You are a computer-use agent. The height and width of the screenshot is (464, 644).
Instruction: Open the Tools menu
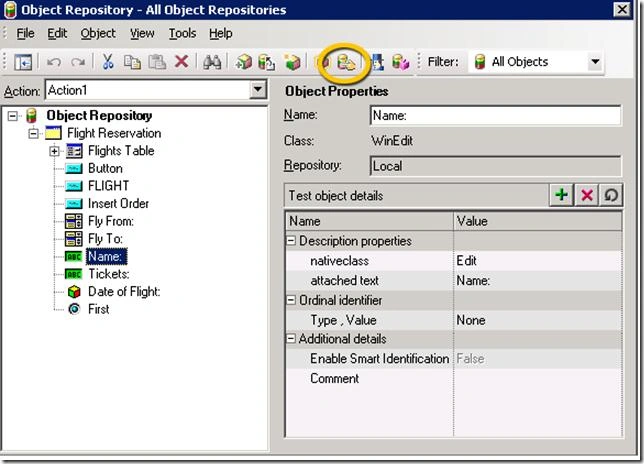click(182, 33)
